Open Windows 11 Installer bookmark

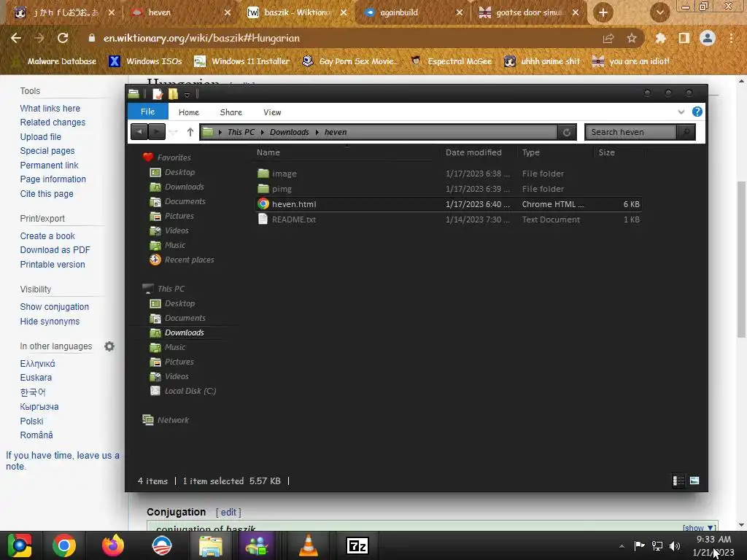242,61
